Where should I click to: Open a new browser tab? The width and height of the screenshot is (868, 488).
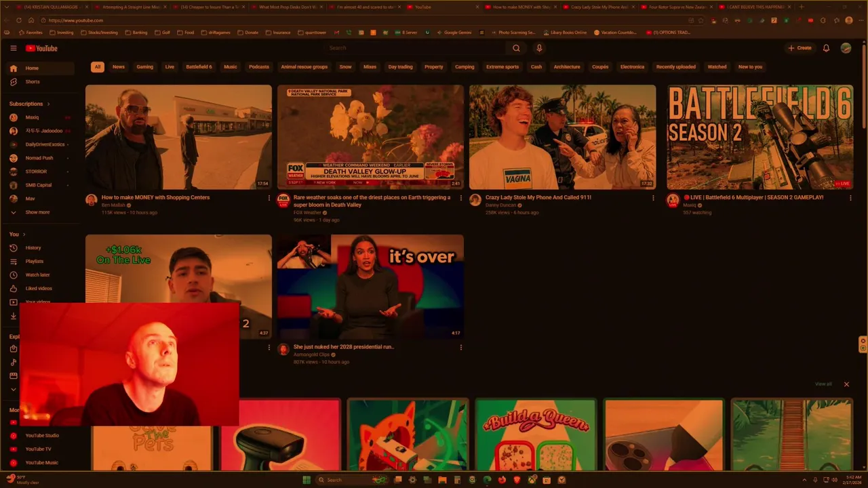[802, 7]
